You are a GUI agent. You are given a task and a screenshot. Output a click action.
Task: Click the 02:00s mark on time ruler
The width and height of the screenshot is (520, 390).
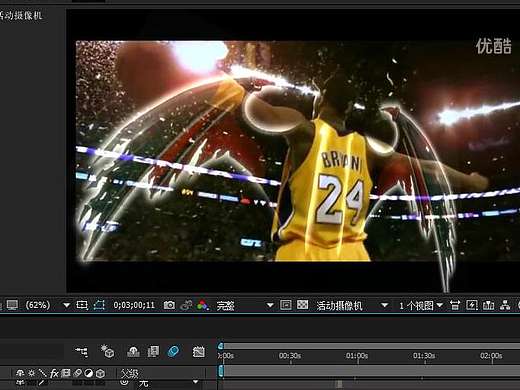coord(491,356)
